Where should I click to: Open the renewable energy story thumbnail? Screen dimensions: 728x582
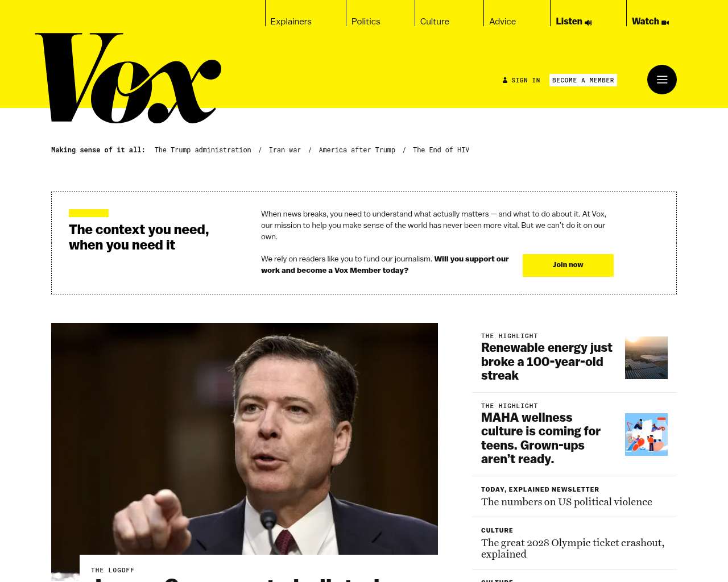[646, 357]
